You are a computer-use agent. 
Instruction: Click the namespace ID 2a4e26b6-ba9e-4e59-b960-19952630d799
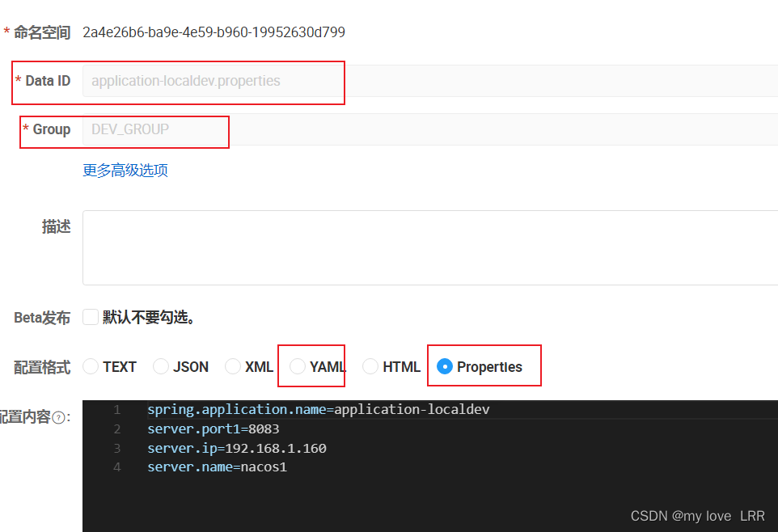pyautogui.click(x=214, y=32)
